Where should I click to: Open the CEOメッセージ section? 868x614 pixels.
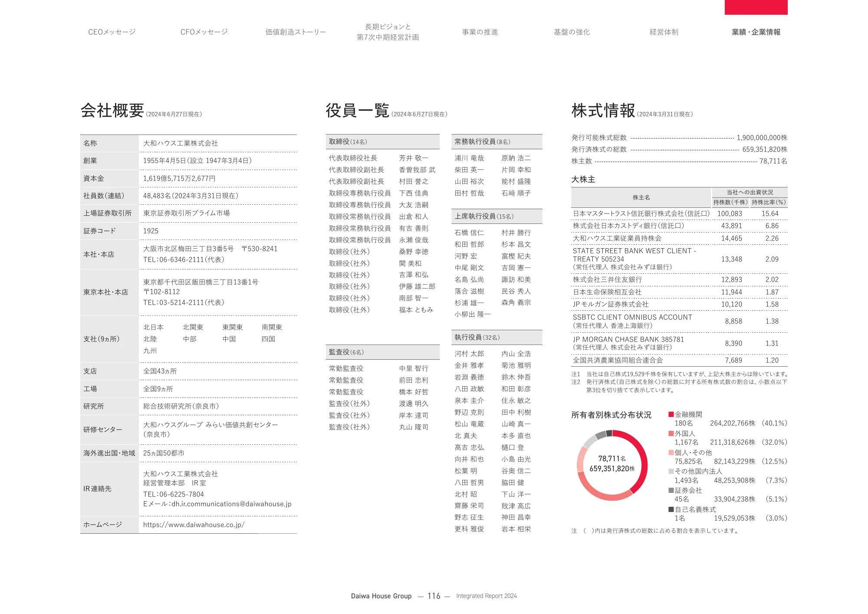pos(112,31)
